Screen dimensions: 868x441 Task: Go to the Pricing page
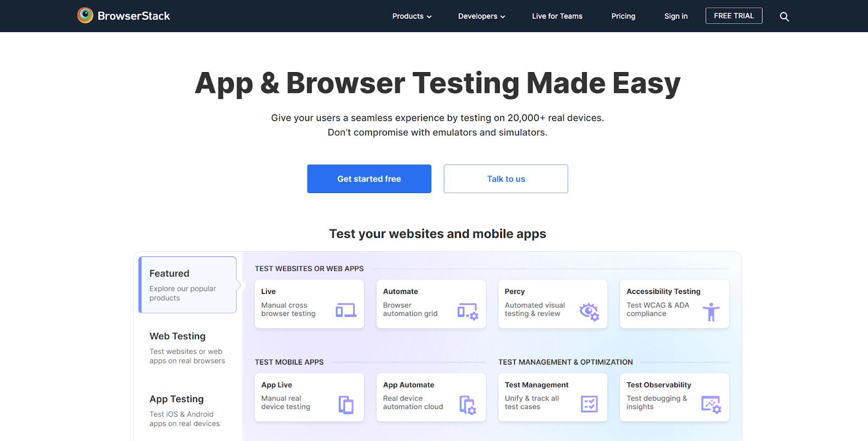click(x=623, y=16)
